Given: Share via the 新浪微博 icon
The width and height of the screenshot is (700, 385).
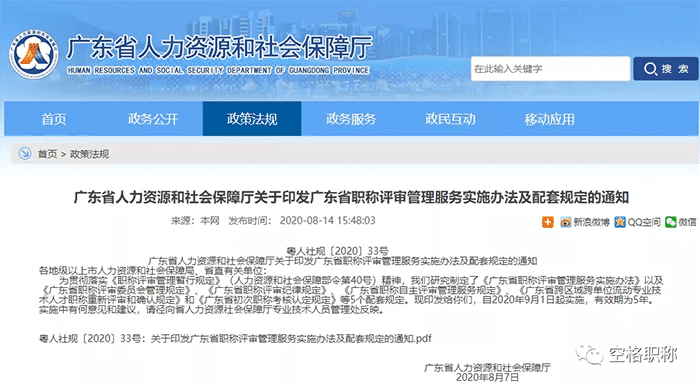Looking at the screenshot, I should (566, 222).
